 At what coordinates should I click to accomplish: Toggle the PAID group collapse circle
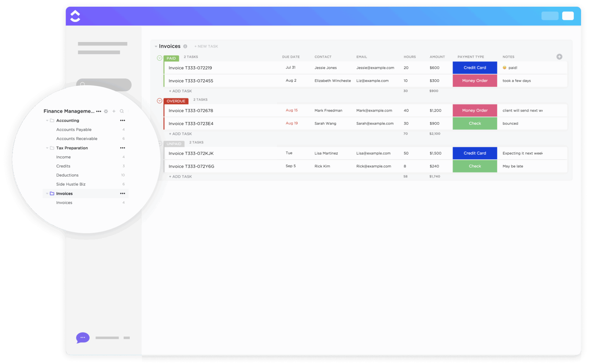160,58
